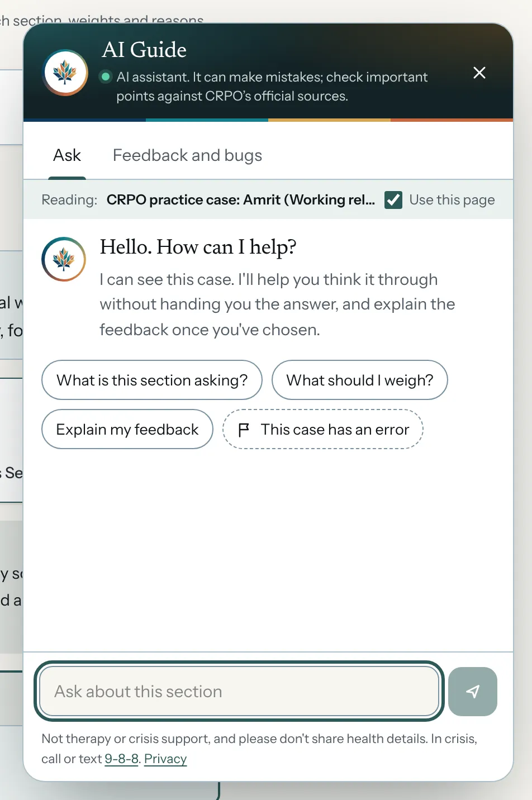Focus the 'Ask about this section' input
Screen dimensions: 532x800
click(239, 692)
